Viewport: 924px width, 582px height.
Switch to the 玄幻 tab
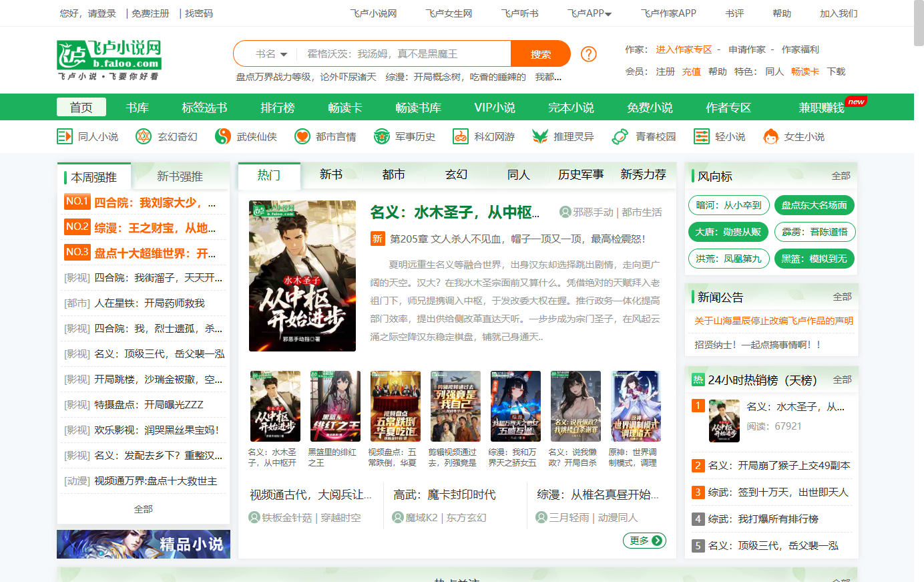point(457,174)
